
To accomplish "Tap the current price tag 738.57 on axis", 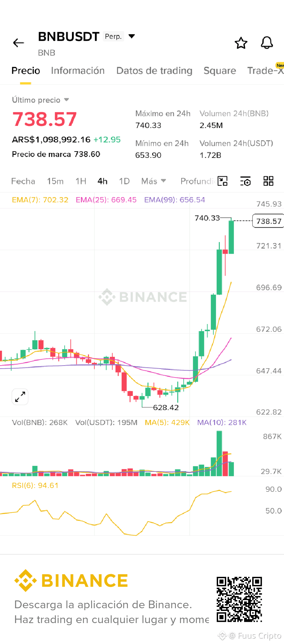I will pyautogui.click(x=268, y=221).
